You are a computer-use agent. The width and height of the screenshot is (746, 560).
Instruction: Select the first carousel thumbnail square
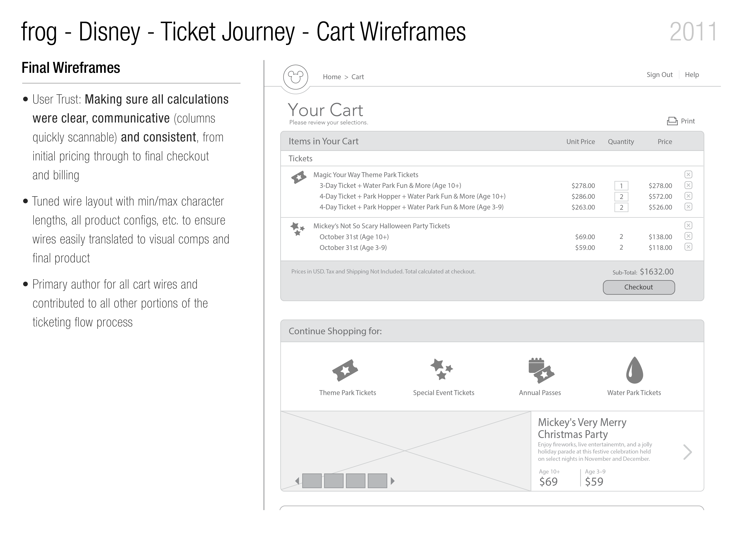(x=312, y=481)
